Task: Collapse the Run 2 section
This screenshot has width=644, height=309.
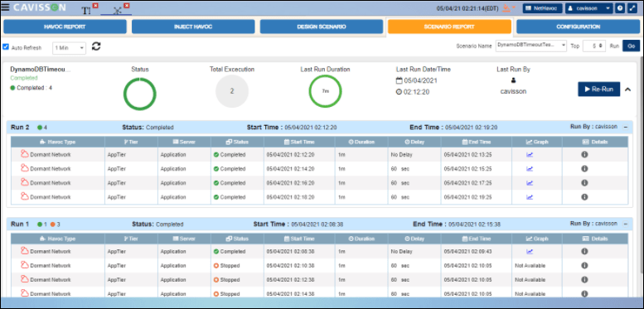Action: (x=626, y=128)
